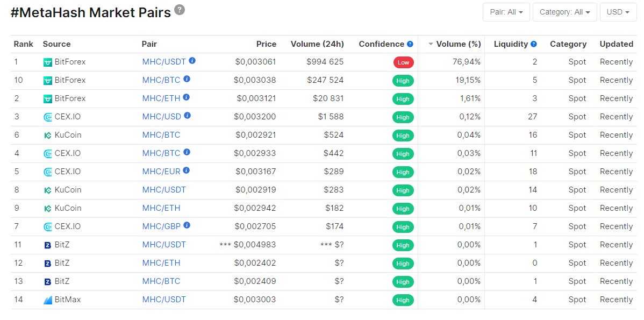Click the KuCoin logo in rank 6 row
Image resolution: width=644 pixels, height=320 pixels.
[x=48, y=135]
